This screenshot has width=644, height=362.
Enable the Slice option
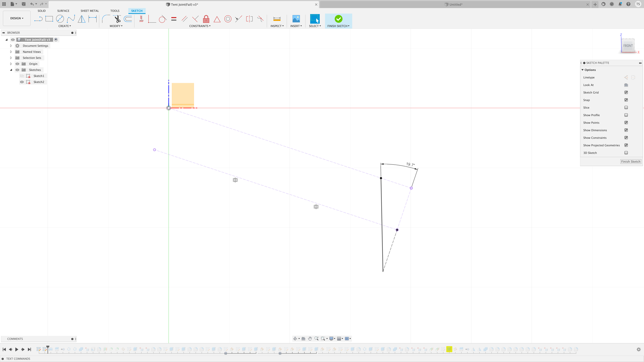coord(626,107)
